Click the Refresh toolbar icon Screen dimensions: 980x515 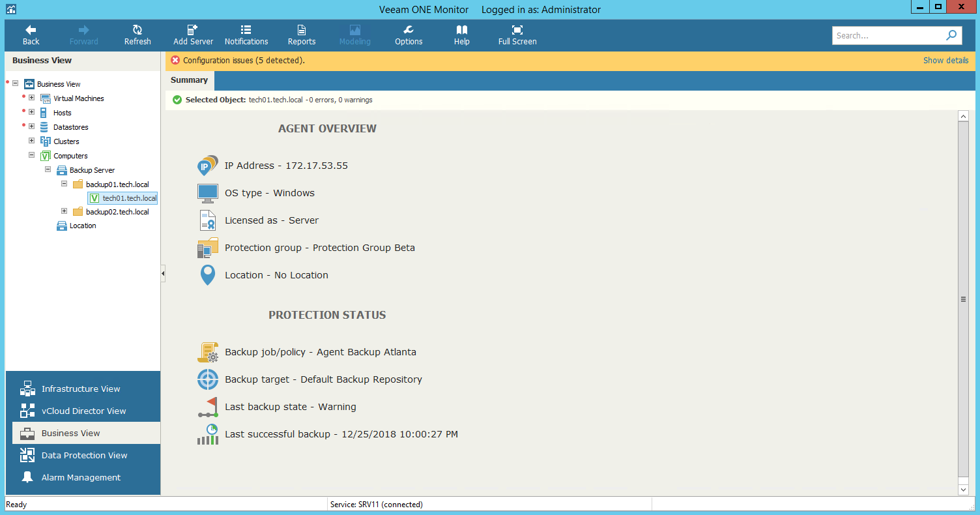(x=137, y=30)
